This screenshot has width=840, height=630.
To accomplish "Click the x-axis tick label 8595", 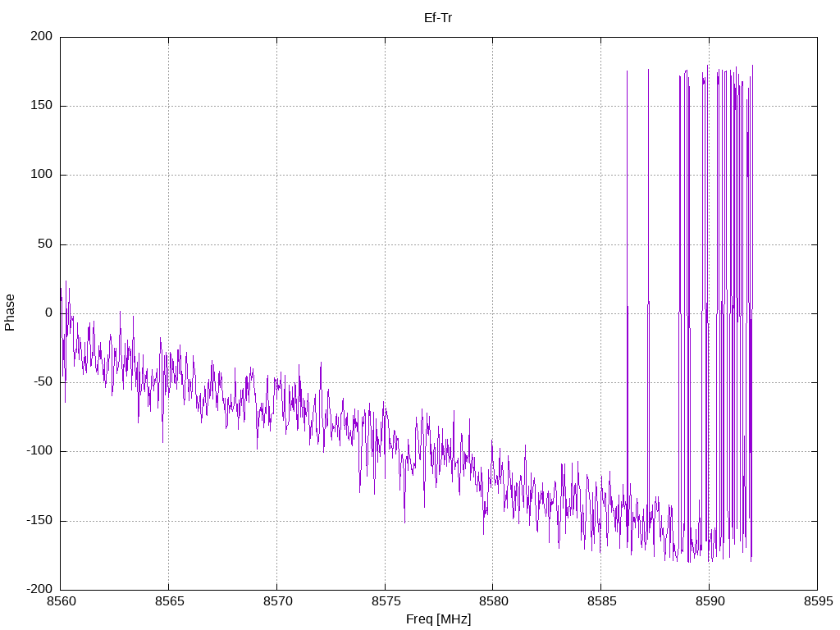I will pos(818,601).
